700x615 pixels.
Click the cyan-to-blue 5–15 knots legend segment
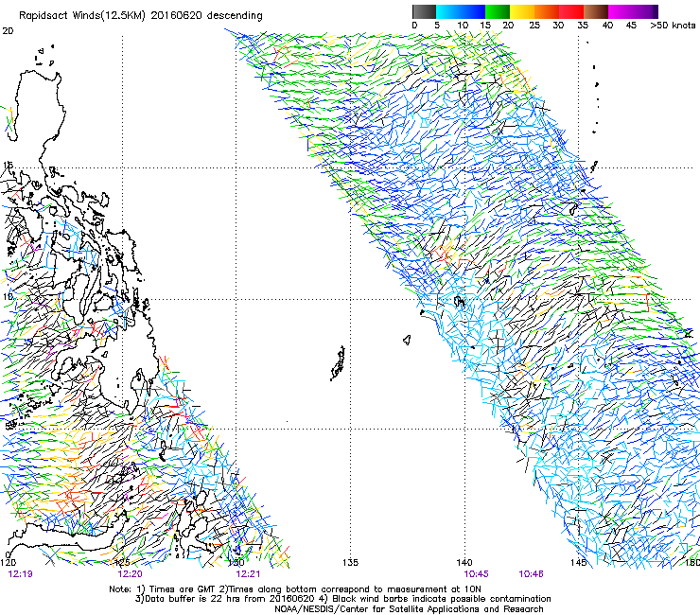(x=461, y=11)
